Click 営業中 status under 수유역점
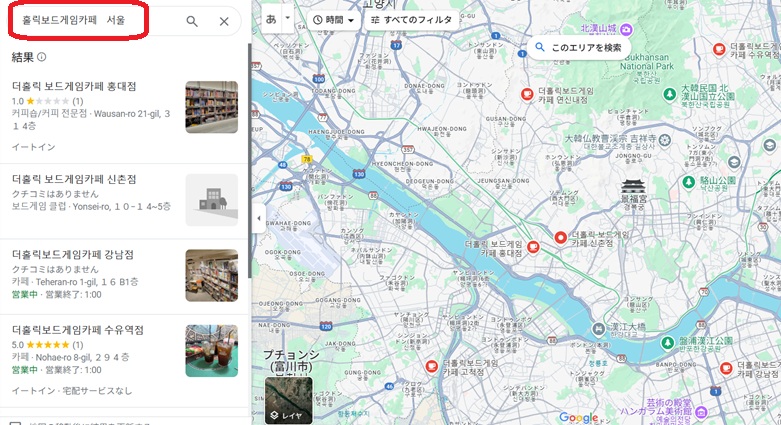 25,370
